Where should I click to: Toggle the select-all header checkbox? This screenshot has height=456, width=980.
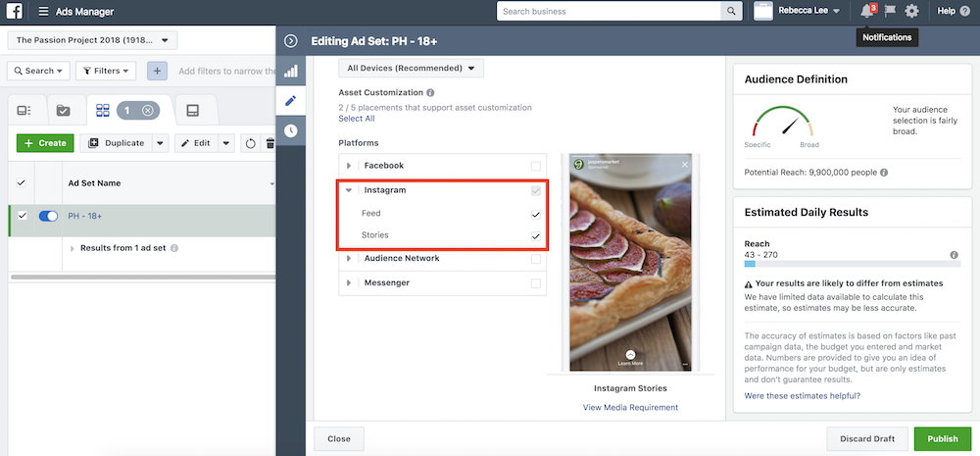22,182
